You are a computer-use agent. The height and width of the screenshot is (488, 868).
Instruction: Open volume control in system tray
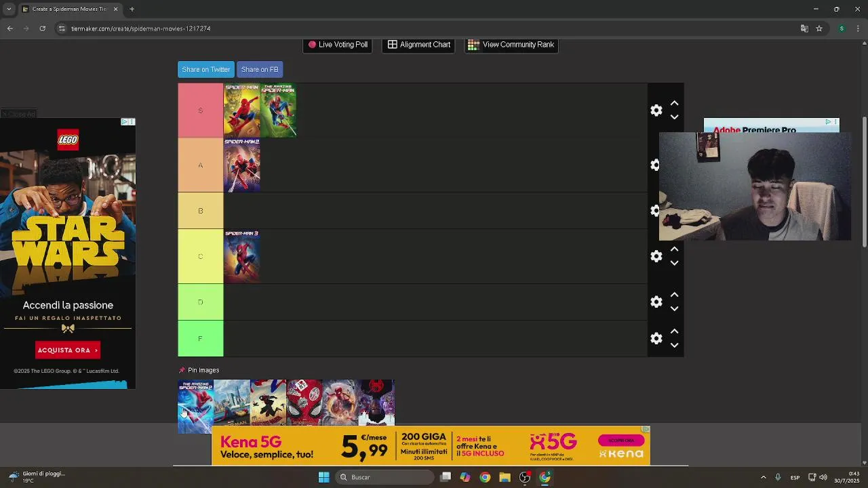(x=823, y=477)
